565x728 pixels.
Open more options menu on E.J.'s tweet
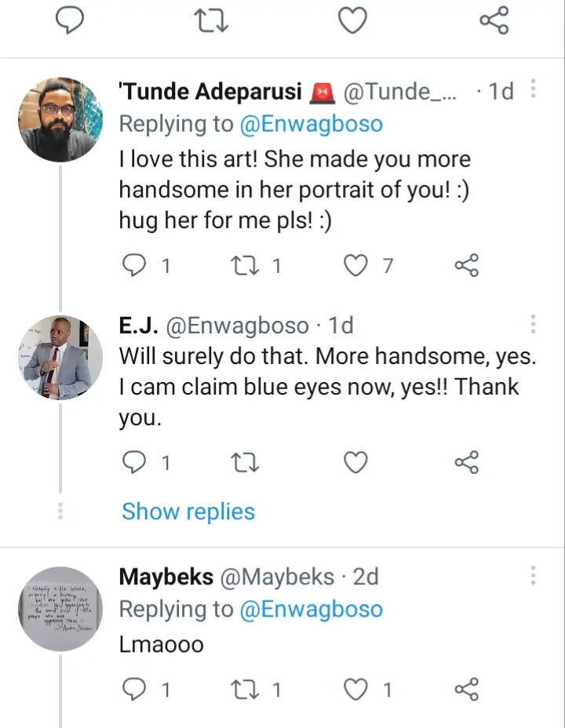pos(534,324)
